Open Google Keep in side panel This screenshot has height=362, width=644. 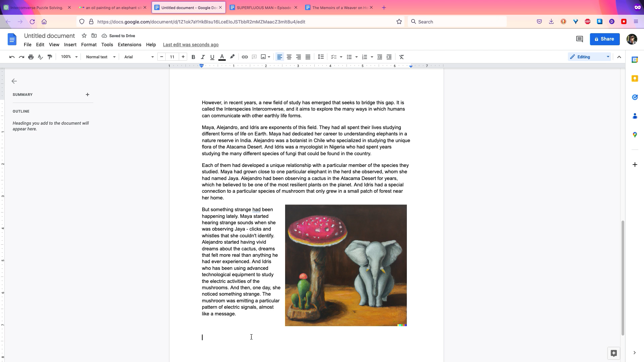click(x=635, y=78)
